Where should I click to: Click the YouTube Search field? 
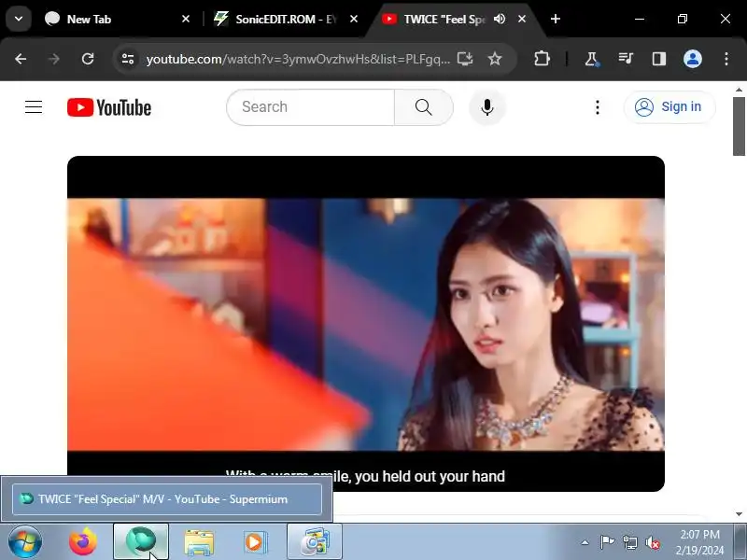point(311,107)
